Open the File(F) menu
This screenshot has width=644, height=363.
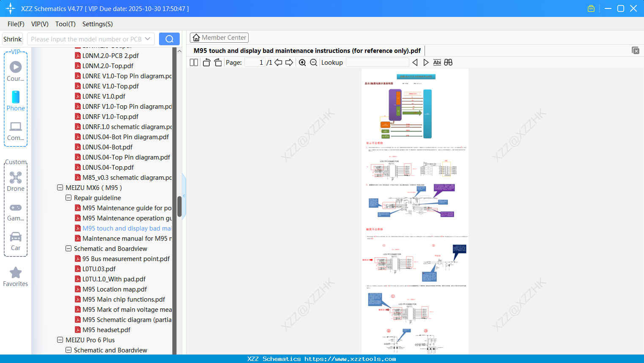click(16, 24)
